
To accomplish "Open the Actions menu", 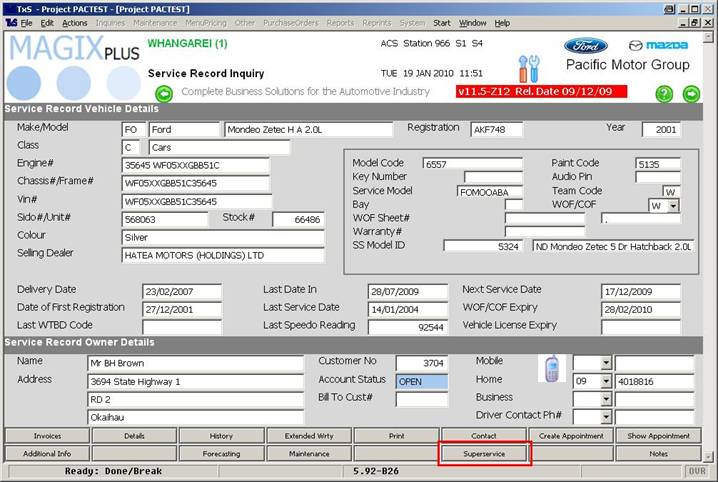I will 75,22.
